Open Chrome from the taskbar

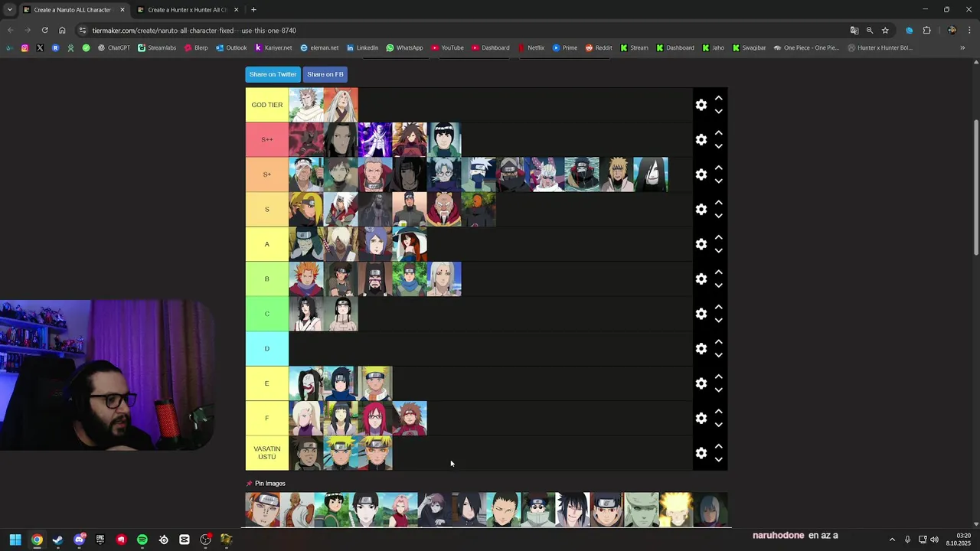tap(36, 540)
